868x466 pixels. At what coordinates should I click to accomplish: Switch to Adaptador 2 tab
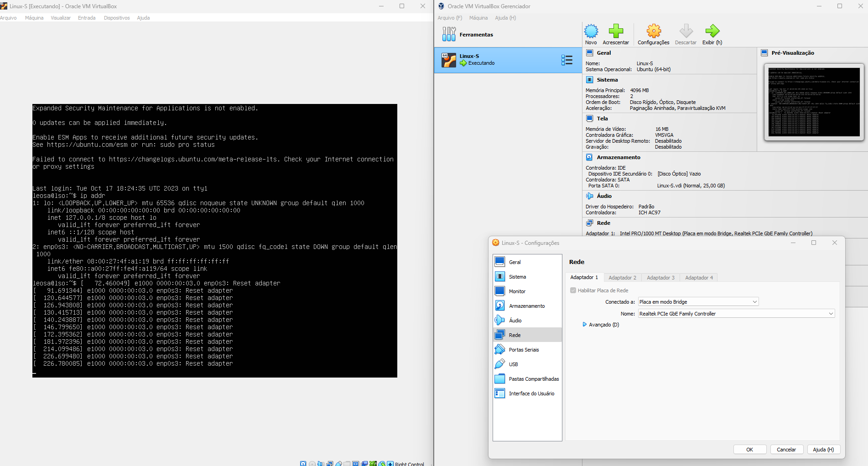point(622,278)
